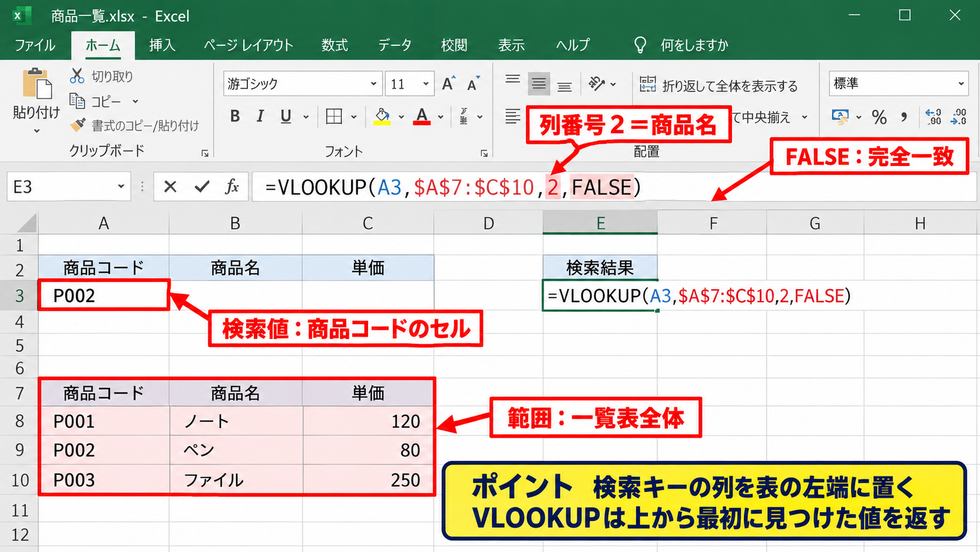Increase font size with large A icon
Screen dimensions: 980x552
(448, 84)
